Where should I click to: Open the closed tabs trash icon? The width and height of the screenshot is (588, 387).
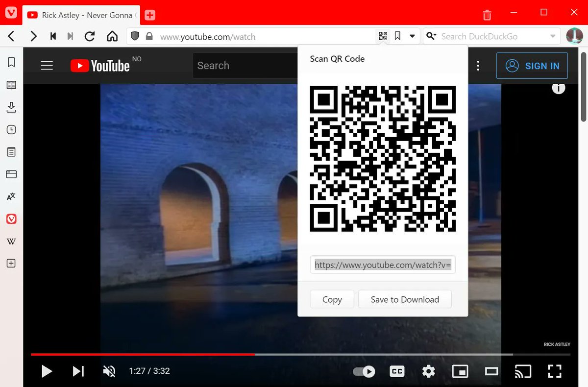pyautogui.click(x=487, y=15)
